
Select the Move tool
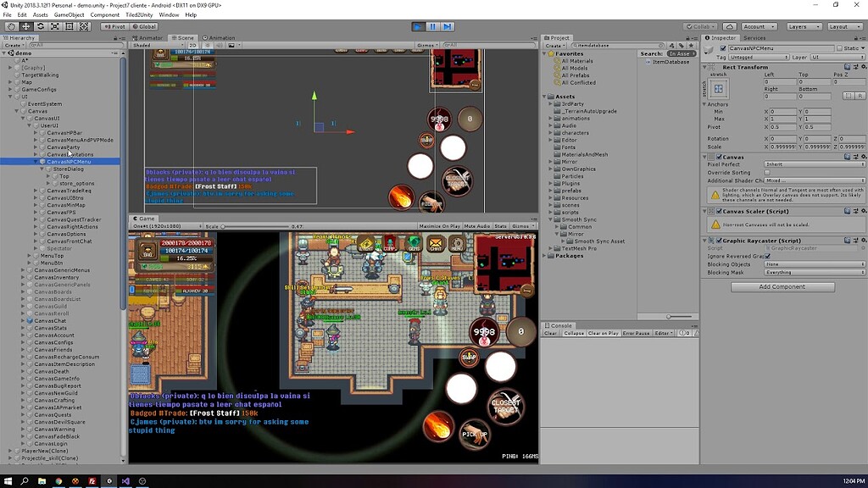(x=25, y=26)
